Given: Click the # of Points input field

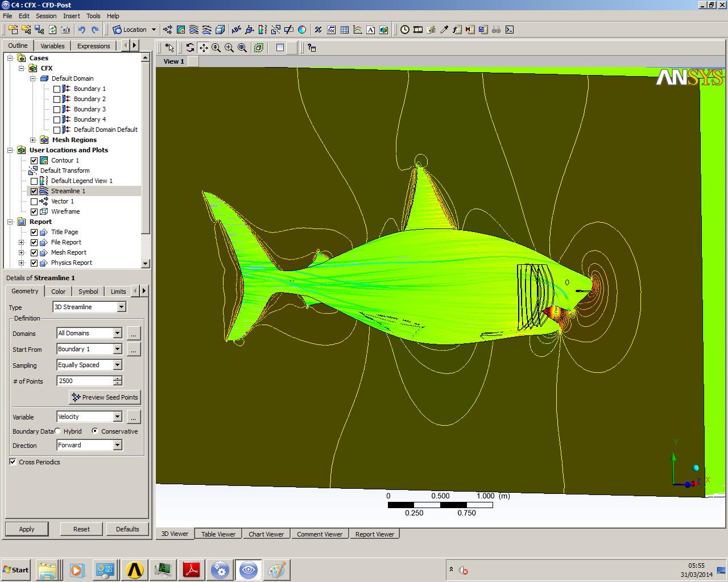Looking at the screenshot, I should pyautogui.click(x=85, y=381).
